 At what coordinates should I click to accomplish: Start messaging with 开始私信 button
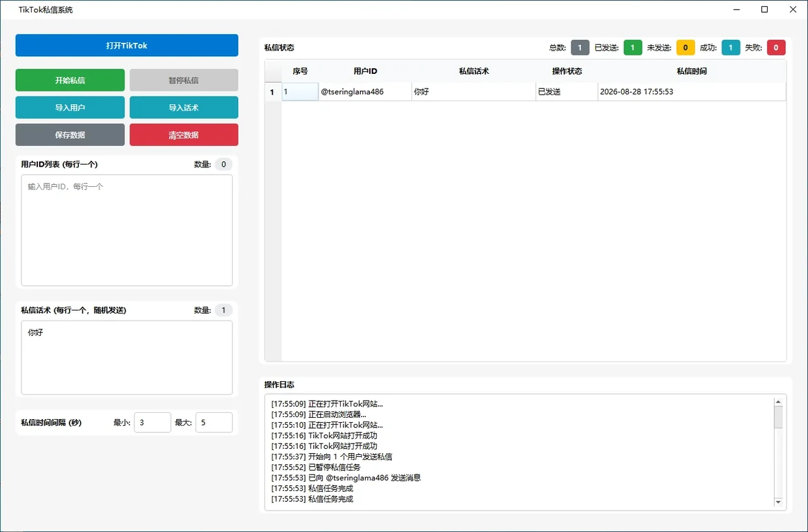[x=70, y=80]
